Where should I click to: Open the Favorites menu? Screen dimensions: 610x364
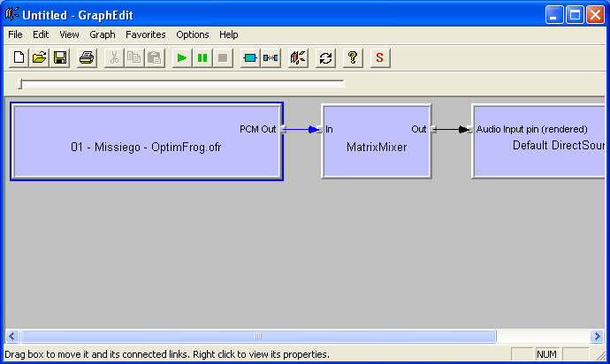click(146, 34)
